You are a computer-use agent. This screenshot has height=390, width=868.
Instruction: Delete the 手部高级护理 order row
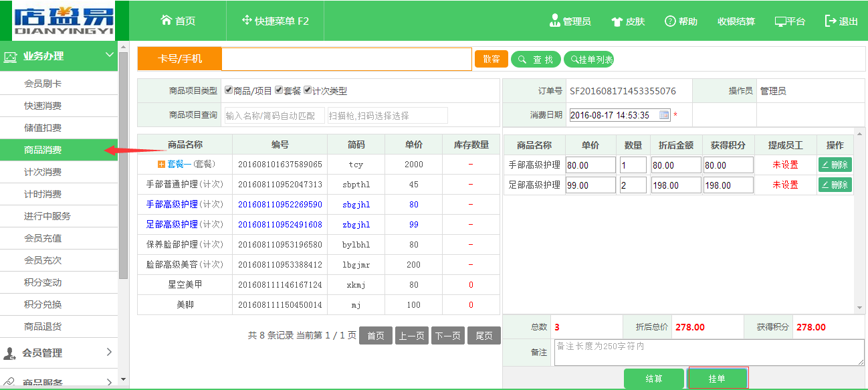(x=835, y=165)
